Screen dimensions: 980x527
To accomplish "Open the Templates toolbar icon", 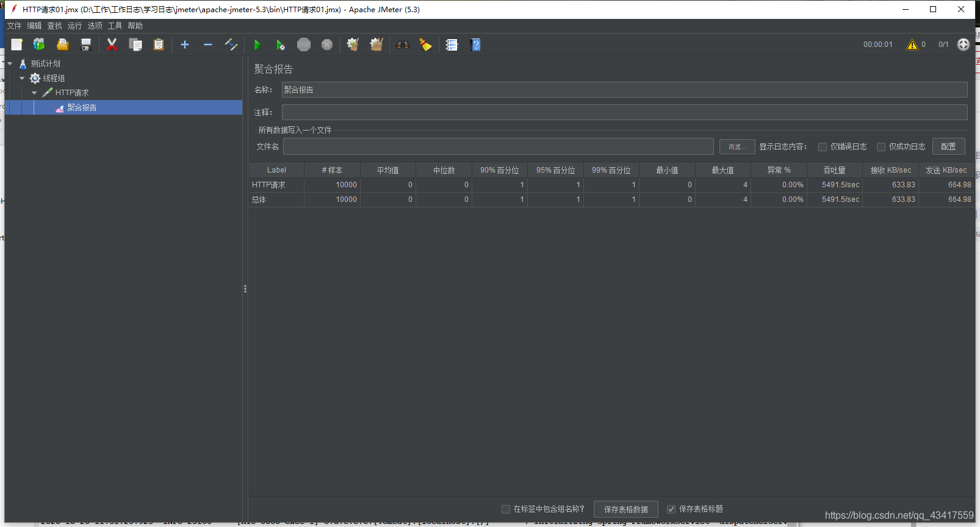I will [39, 45].
